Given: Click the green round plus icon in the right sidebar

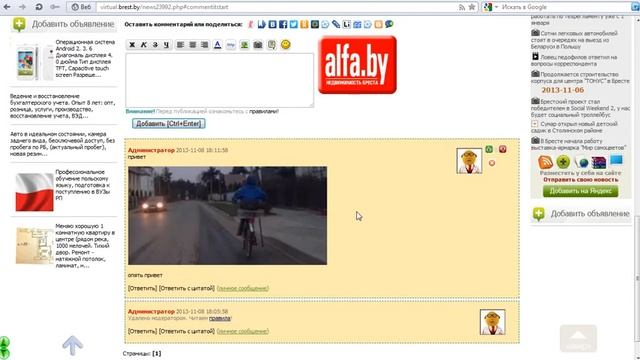Looking at the screenshot, I should tap(563, 162).
